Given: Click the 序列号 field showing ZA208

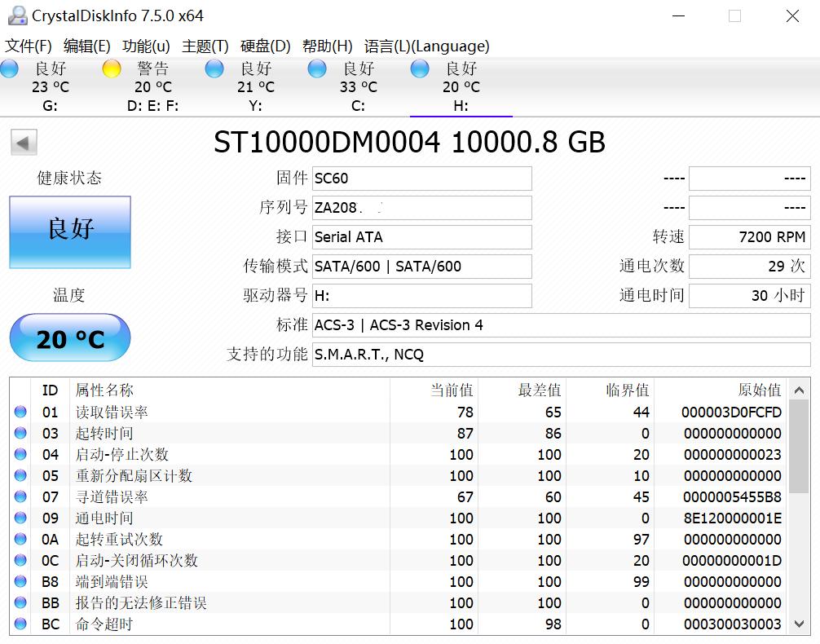Looking at the screenshot, I should [422, 208].
